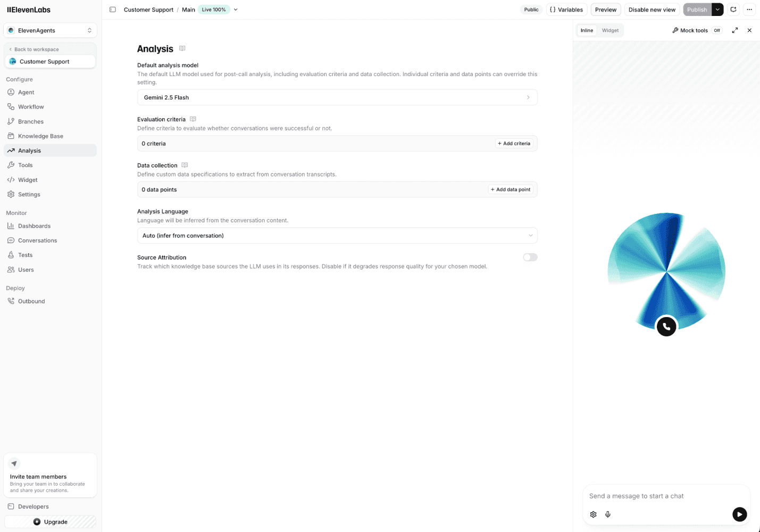Open Workflow in the sidebar

point(50,107)
